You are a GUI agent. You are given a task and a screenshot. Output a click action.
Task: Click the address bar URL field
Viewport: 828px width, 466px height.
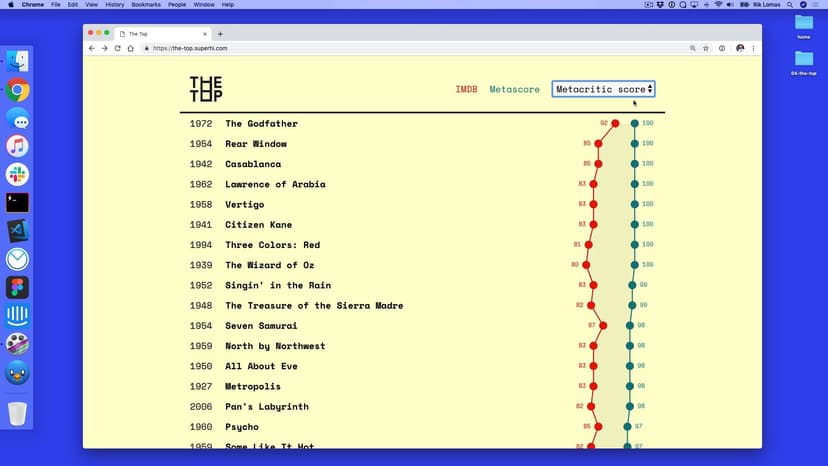400,48
